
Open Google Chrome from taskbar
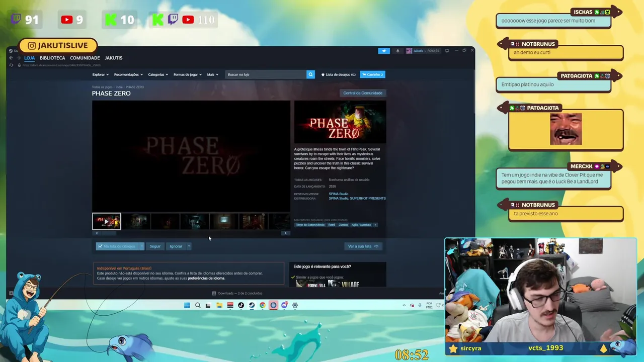[x=263, y=305]
